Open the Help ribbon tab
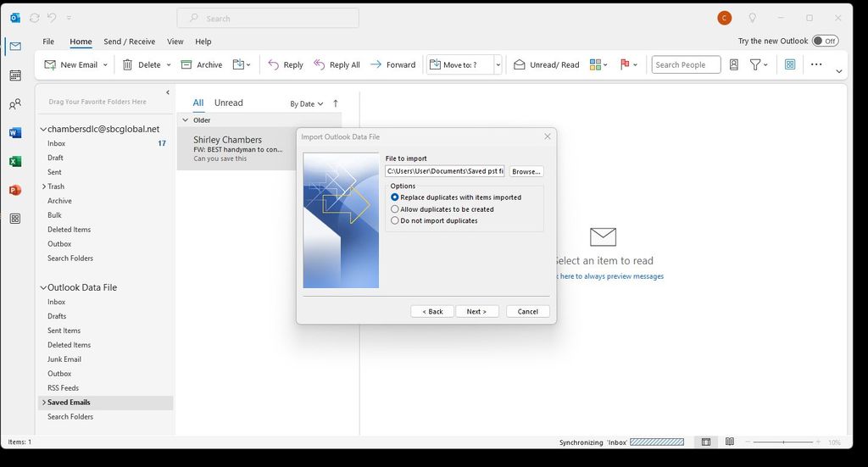 pos(203,42)
